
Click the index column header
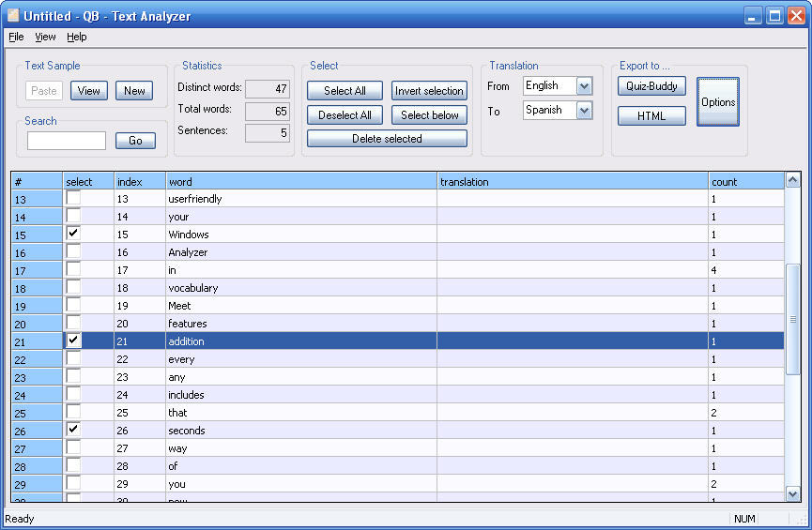pos(140,181)
